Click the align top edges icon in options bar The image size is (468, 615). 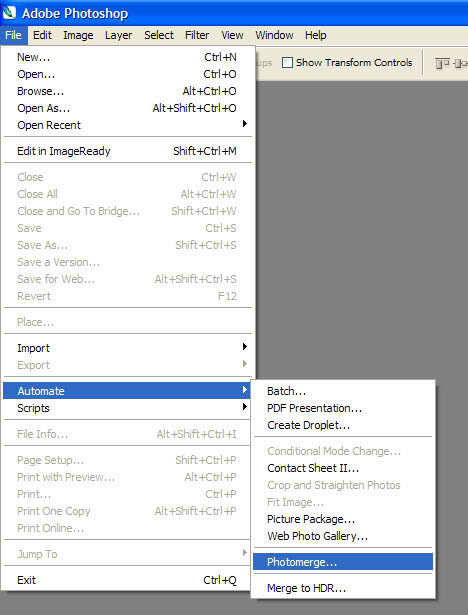tap(443, 63)
